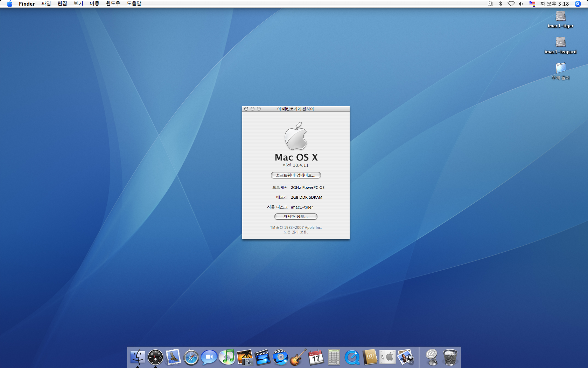Click the 소프트웨어 업데이트... button
The height and width of the screenshot is (368, 588).
tap(296, 175)
